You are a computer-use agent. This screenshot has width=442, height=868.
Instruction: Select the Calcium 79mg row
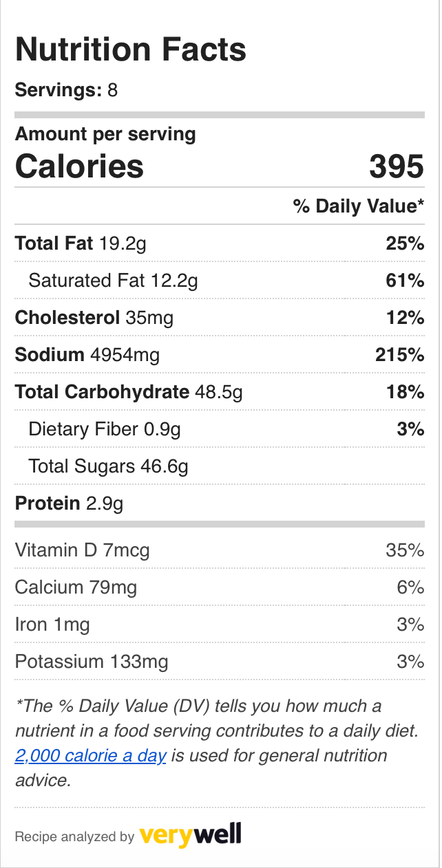tap(220, 587)
